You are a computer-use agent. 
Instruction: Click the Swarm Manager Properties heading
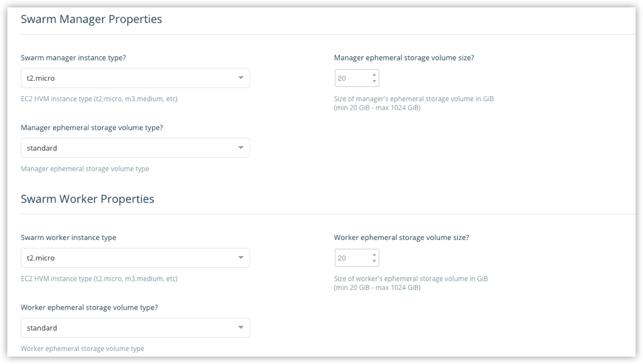pos(91,19)
